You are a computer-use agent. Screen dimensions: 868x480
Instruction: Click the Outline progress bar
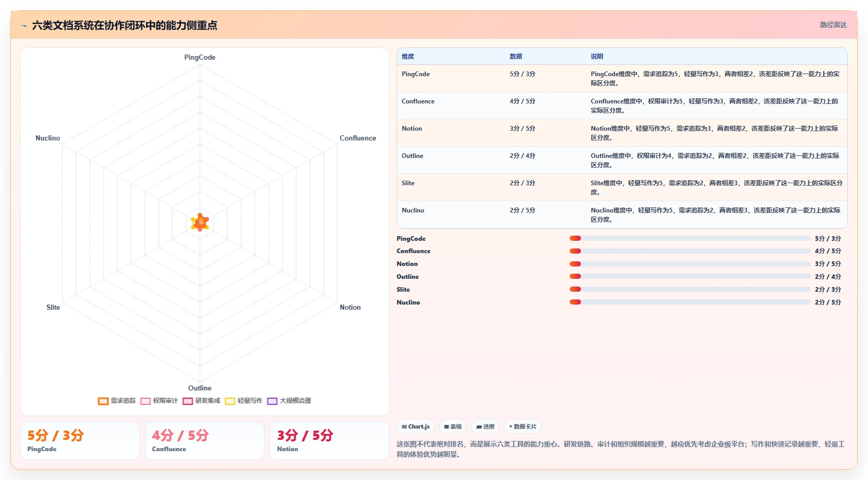click(x=690, y=277)
